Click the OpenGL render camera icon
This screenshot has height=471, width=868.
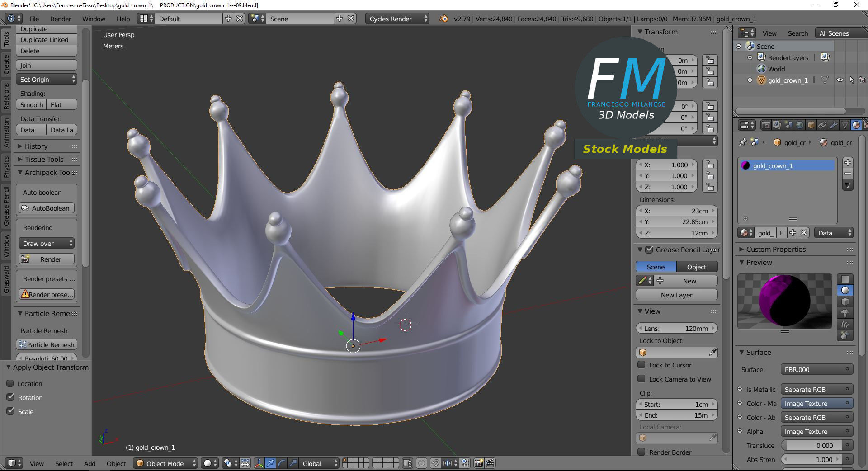[x=478, y=463]
